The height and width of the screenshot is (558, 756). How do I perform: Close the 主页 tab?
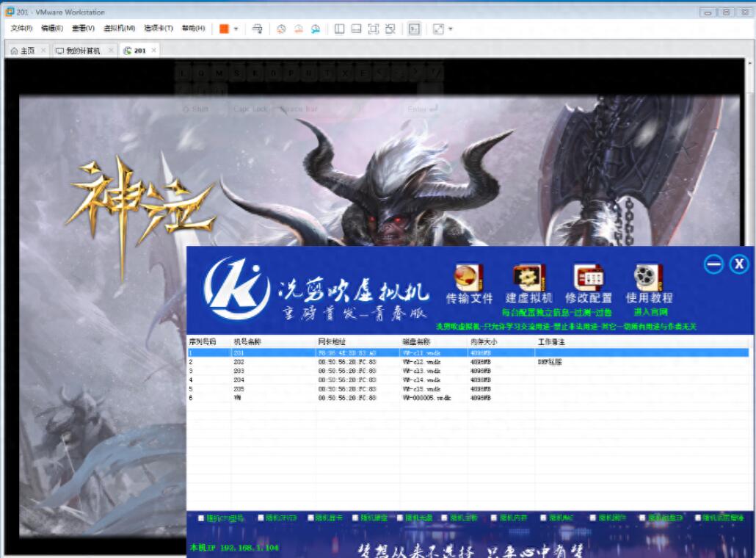point(43,50)
